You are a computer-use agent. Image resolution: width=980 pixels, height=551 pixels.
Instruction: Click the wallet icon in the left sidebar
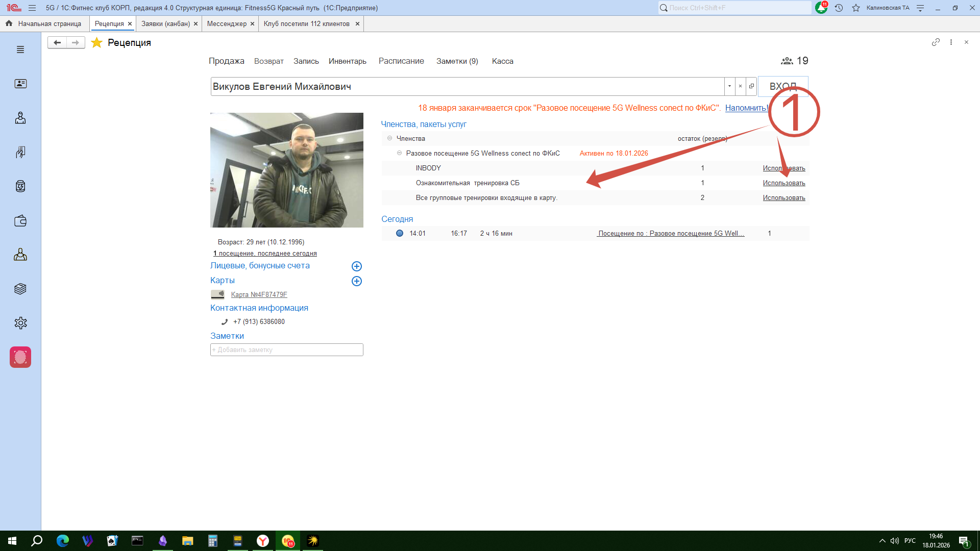pyautogui.click(x=20, y=221)
